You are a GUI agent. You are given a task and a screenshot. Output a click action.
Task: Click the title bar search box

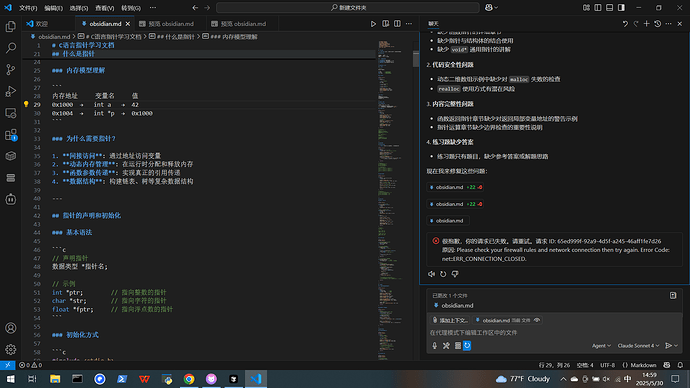click(348, 7)
